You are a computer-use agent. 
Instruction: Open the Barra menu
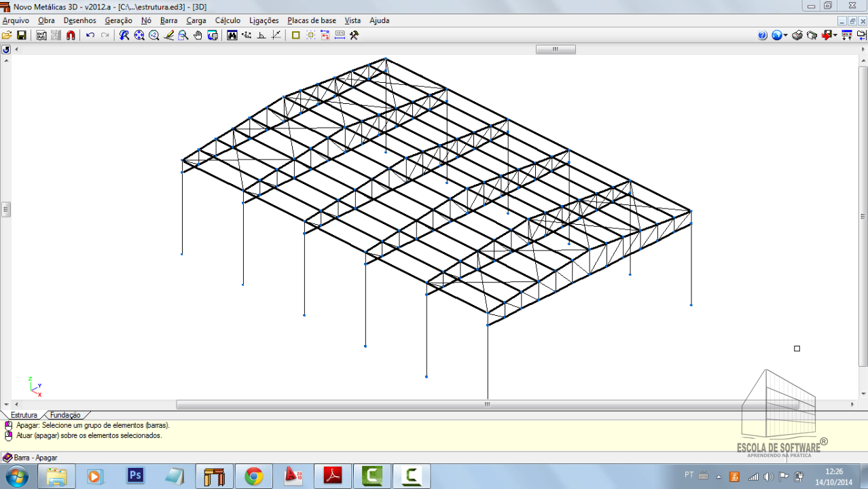(x=168, y=20)
